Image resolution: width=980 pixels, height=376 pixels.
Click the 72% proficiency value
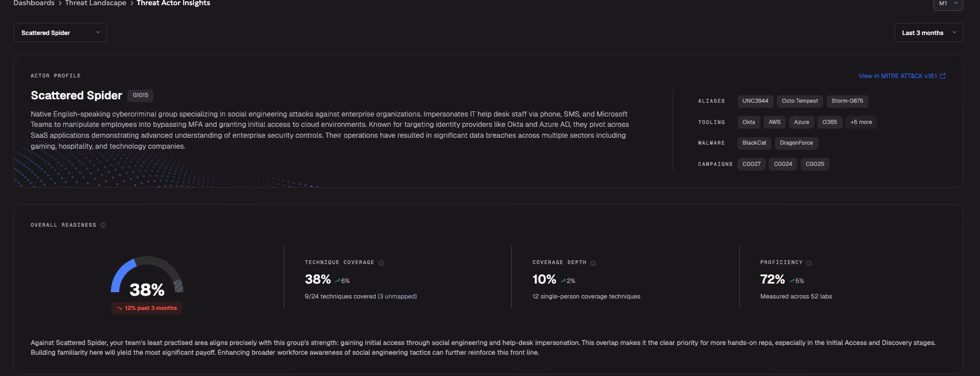click(x=772, y=280)
